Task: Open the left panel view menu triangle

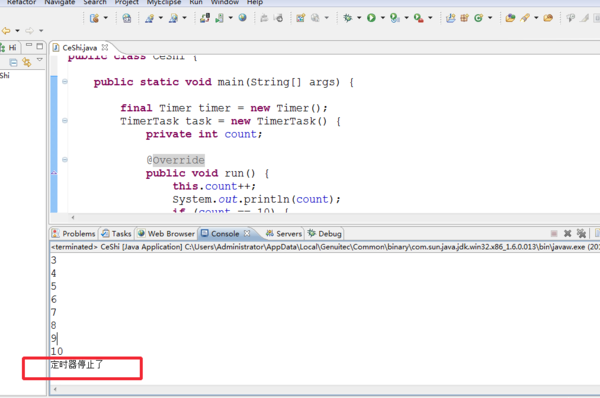Action: (39, 60)
